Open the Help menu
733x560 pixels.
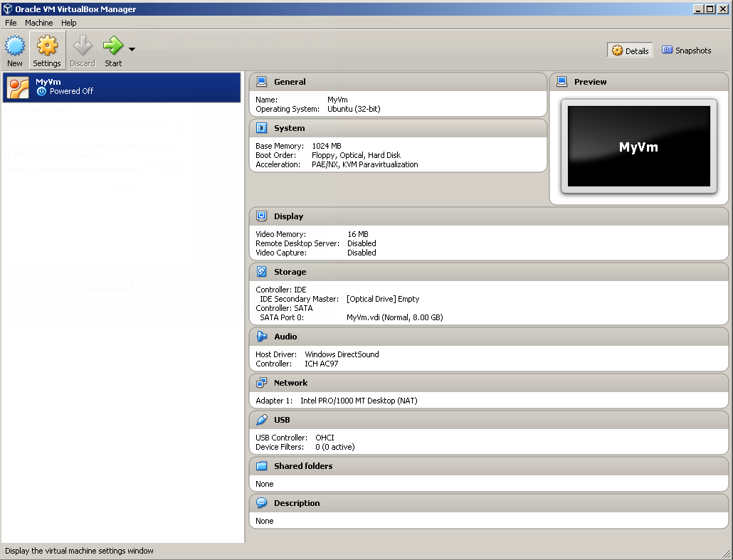(69, 23)
